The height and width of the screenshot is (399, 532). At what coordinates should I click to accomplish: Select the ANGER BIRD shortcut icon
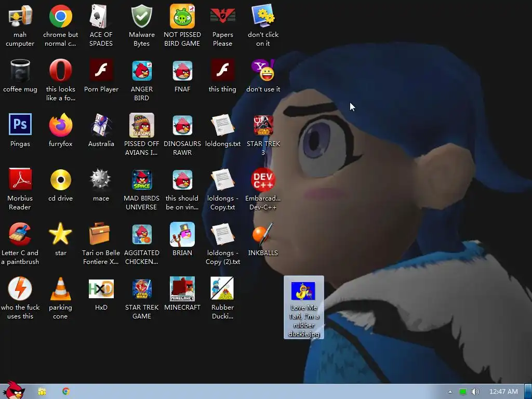coord(141,71)
